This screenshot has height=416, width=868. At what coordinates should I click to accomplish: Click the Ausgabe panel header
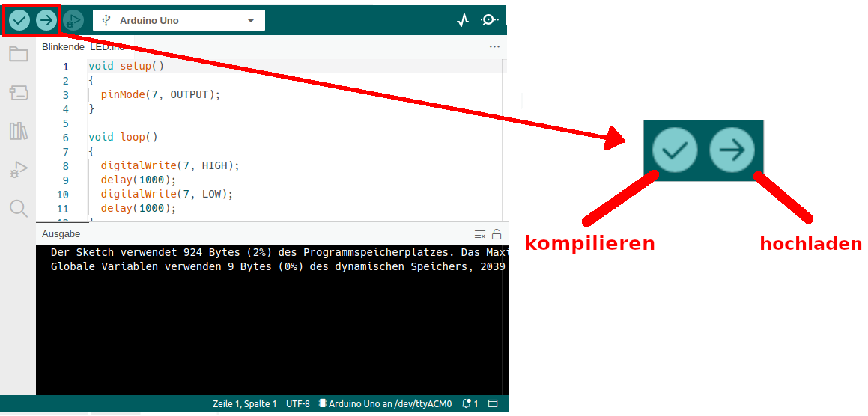pyautogui.click(x=61, y=234)
